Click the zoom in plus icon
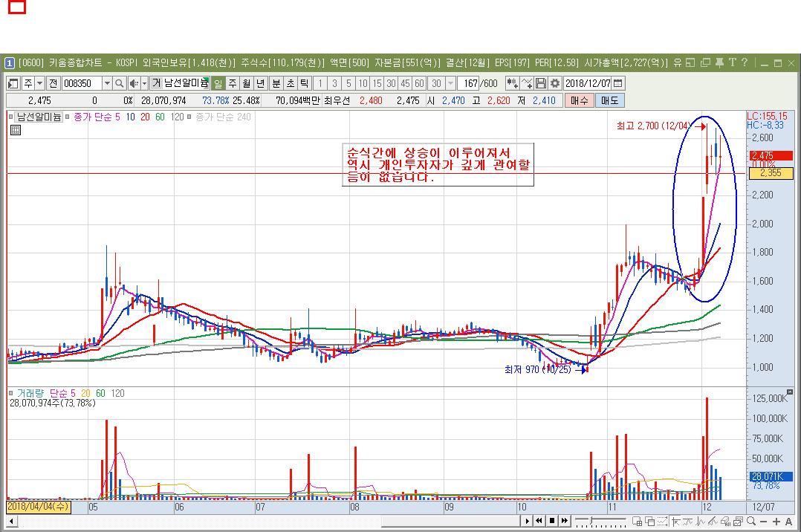801x532 pixels. tap(776, 521)
